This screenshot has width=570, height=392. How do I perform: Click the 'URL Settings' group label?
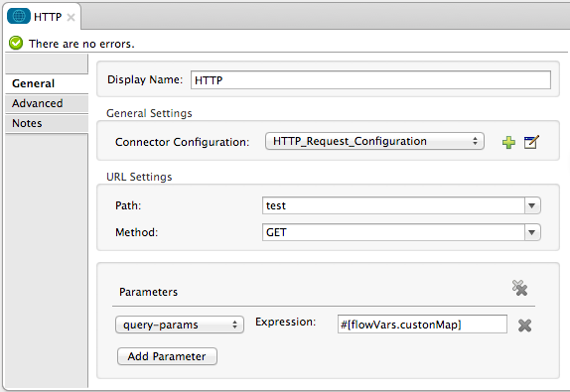point(139,177)
